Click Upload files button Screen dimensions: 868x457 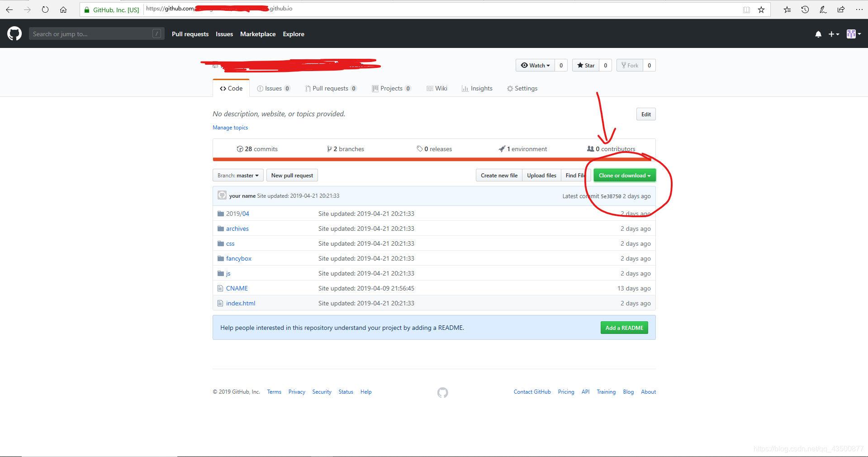click(x=541, y=176)
